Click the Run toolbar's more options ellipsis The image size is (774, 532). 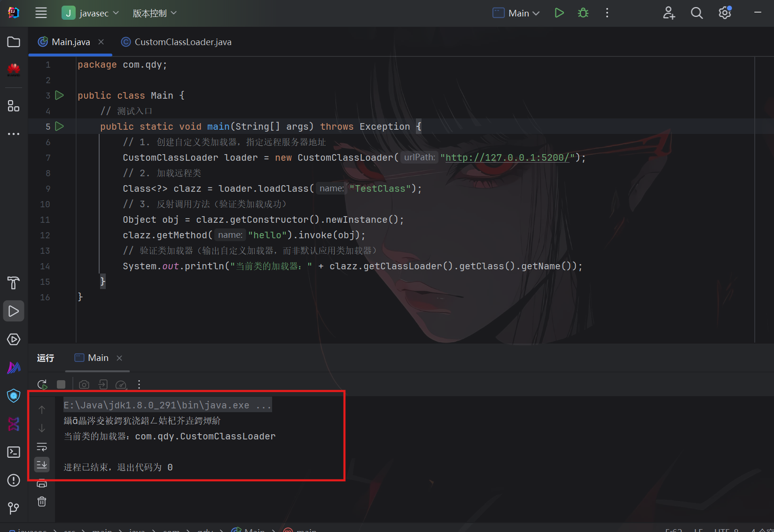coord(139,384)
